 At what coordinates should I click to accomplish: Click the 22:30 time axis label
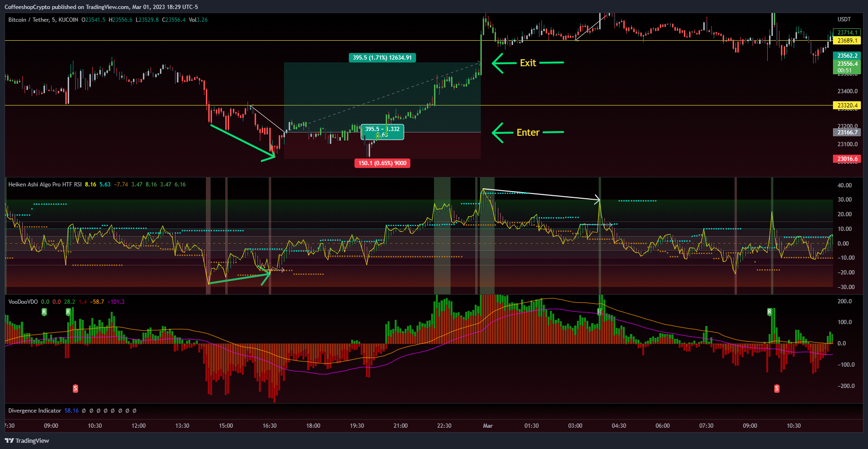pos(444,426)
